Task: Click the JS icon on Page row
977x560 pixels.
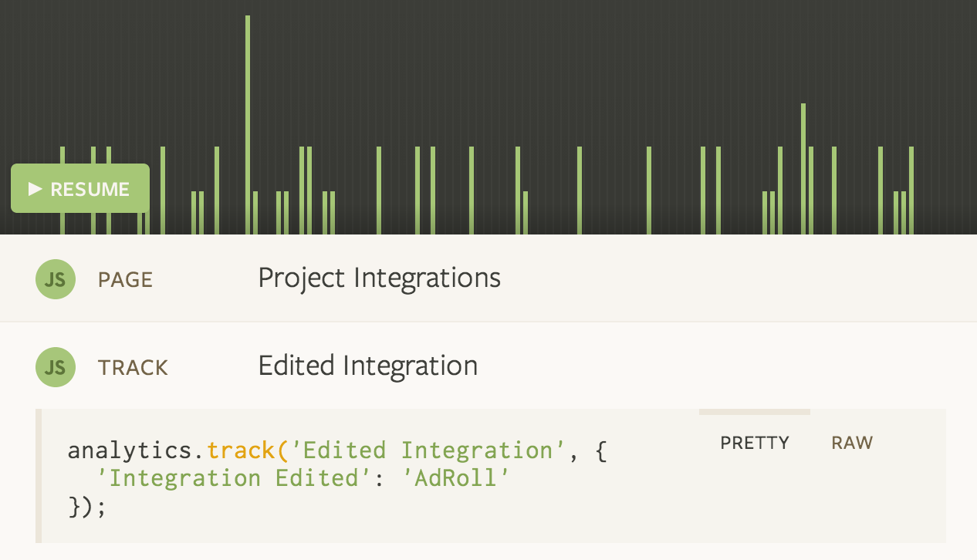Action: (x=56, y=279)
